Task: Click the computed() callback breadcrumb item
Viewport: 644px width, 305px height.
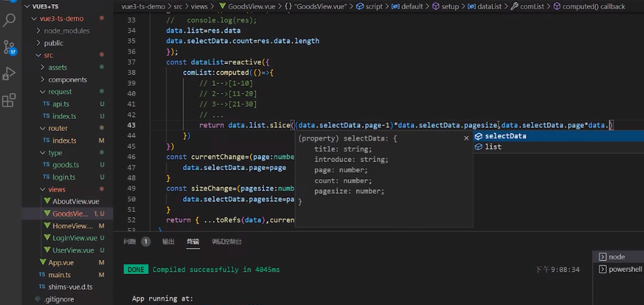Action: [589, 6]
